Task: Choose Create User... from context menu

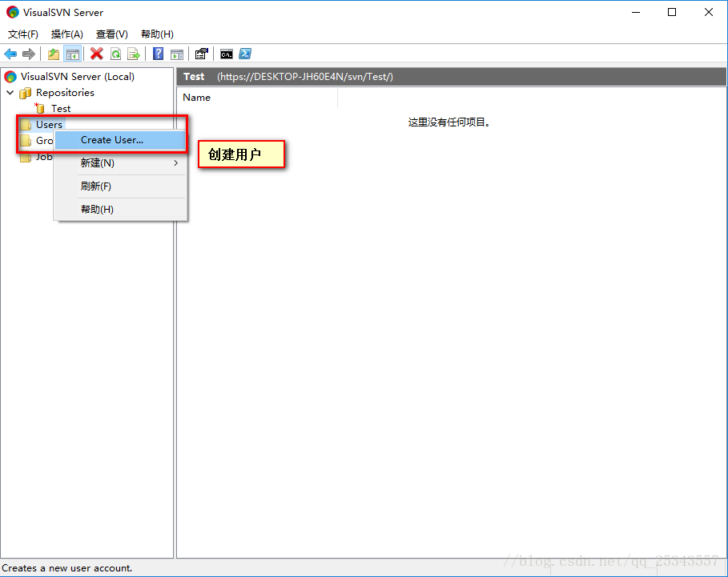Action: click(120, 140)
